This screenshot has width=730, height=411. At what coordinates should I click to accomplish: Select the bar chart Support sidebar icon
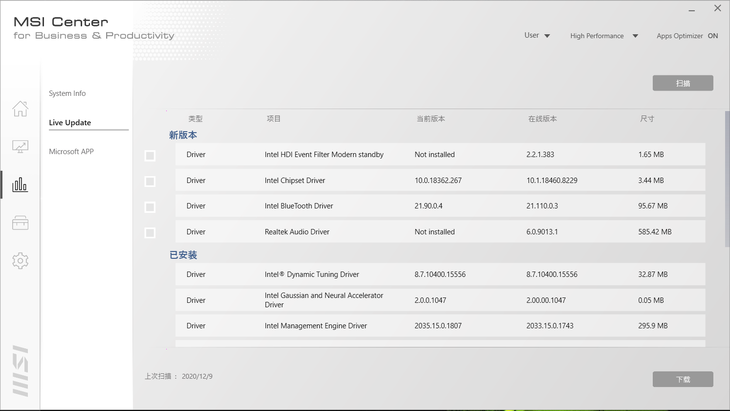click(20, 185)
